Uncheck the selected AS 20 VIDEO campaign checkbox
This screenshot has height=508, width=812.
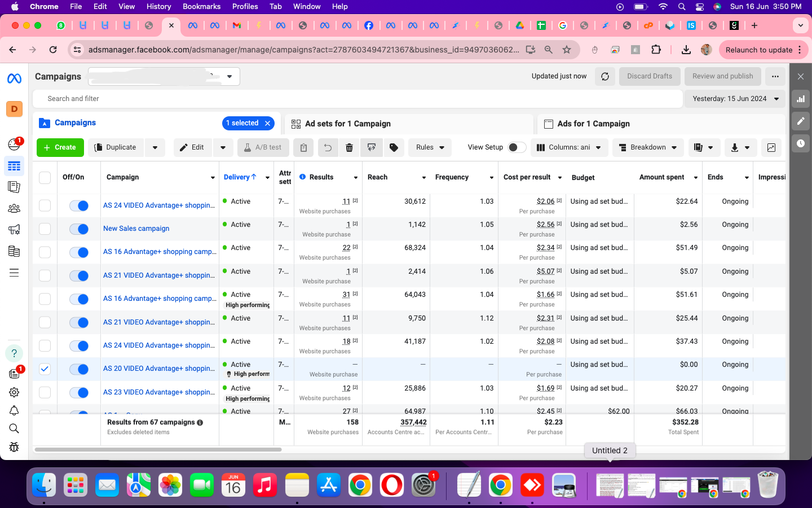(45, 369)
